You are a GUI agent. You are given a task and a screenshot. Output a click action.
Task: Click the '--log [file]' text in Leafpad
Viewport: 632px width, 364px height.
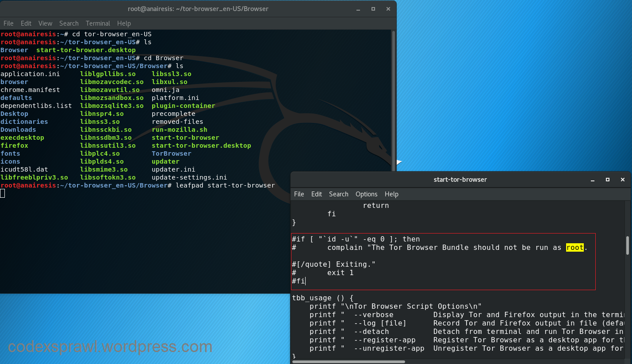click(x=380, y=323)
